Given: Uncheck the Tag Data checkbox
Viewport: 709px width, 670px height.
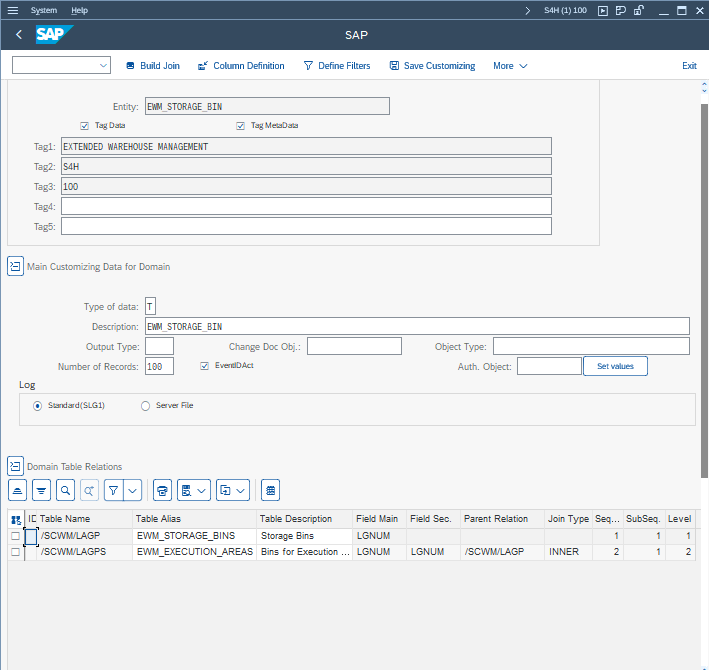Looking at the screenshot, I should tap(85, 126).
